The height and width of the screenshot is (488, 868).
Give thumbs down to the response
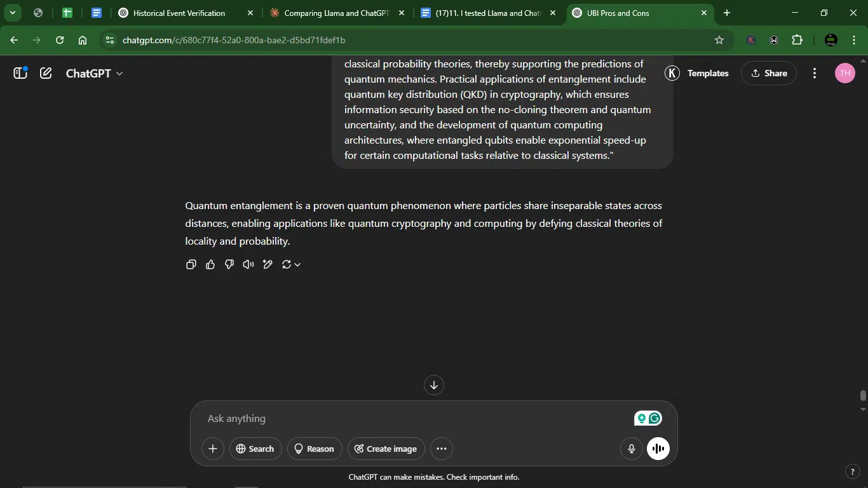[229, 264]
